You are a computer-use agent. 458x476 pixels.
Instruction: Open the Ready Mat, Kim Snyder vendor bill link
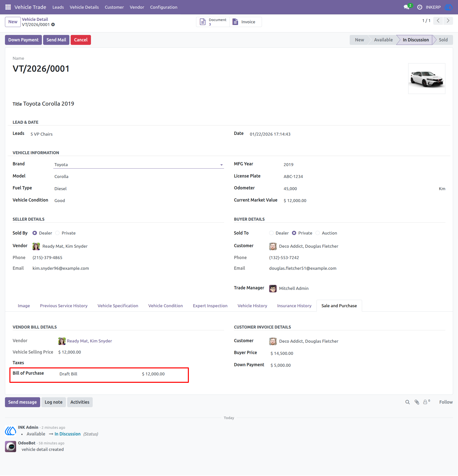coord(89,341)
